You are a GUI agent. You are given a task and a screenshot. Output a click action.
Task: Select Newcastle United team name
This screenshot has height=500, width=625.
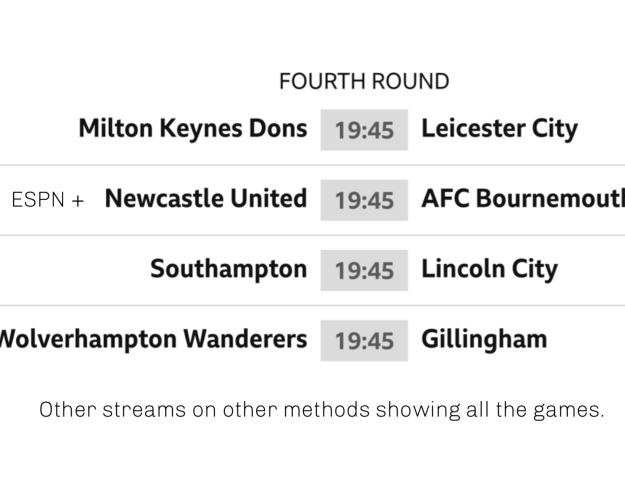[x=205, y=199]
